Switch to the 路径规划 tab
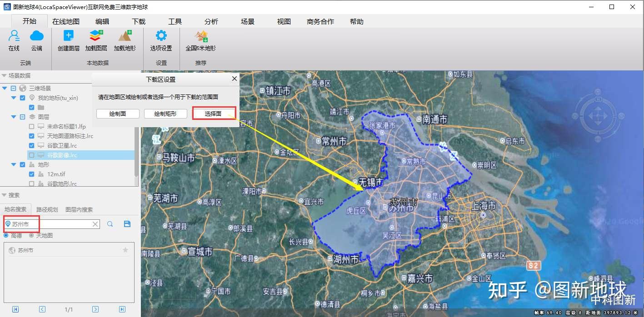 click(47, 209)
